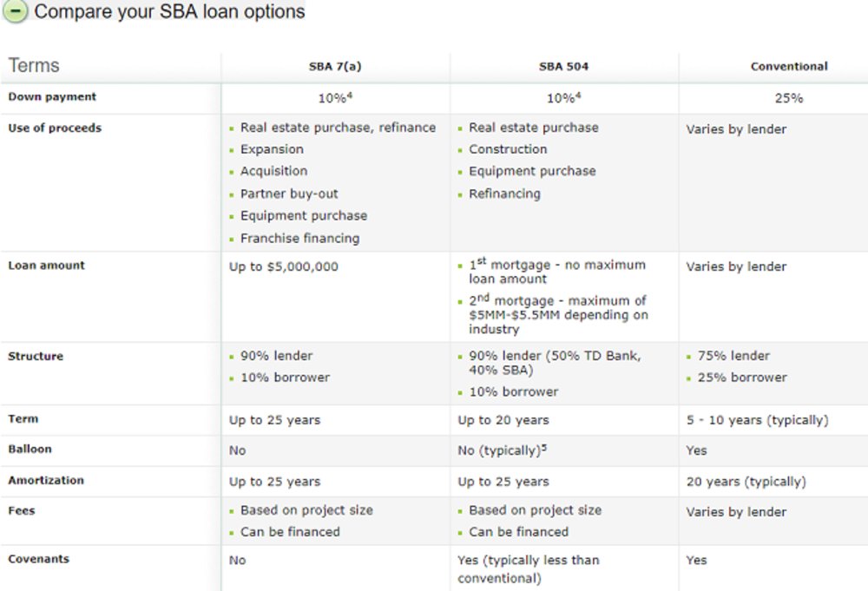
Task: Click the 'Use of proceeds' row label
Action: coord(55,128)
